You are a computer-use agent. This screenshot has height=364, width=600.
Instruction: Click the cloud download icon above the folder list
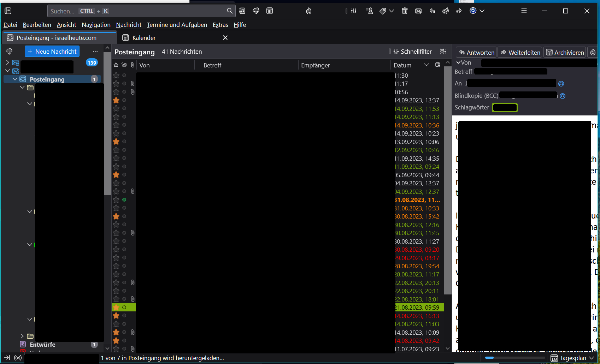coord(9,52)
